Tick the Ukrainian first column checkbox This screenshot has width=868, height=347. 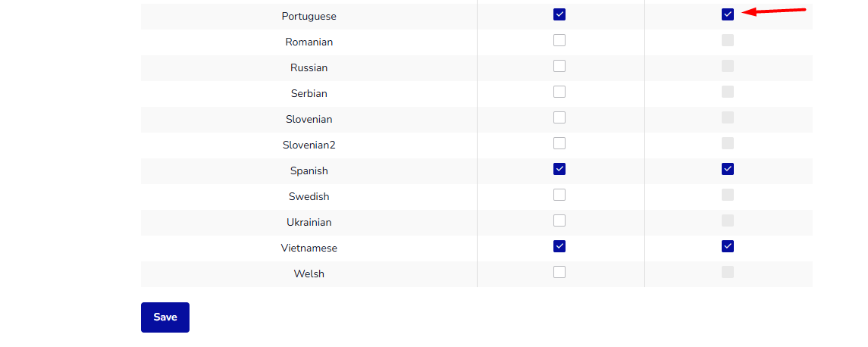point(559,220)
